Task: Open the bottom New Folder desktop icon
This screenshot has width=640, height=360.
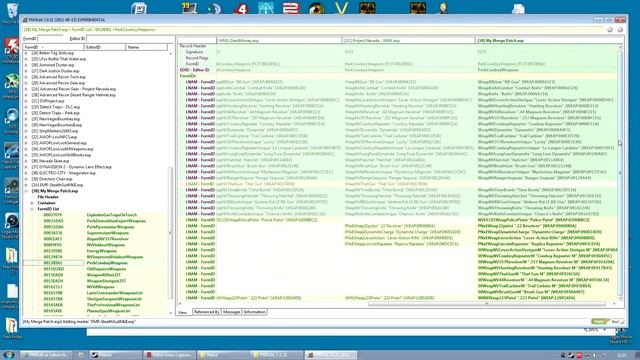Action: pos(11,327)
